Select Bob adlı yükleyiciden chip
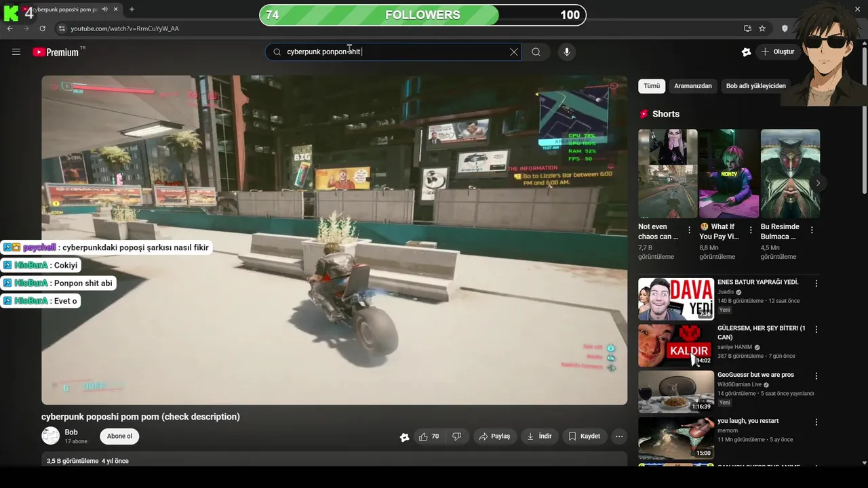Viewport: 868px width, 488px height. (x=756, y=86)
